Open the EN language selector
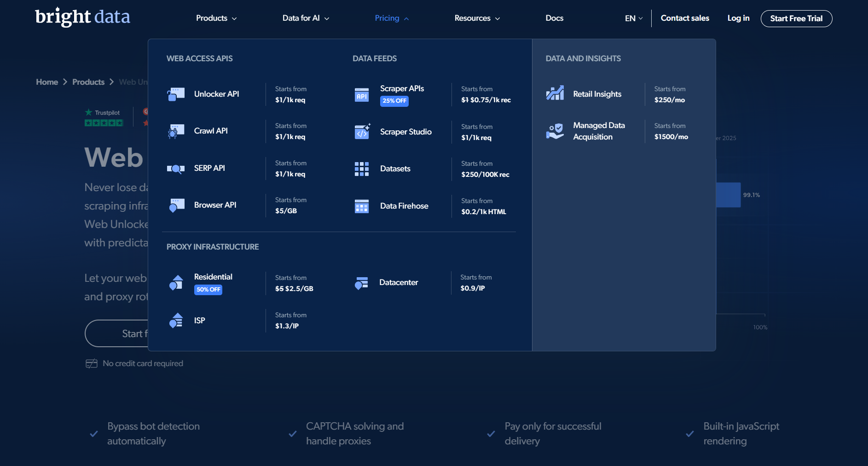This screenshot has width=868, height=466. [x=634, y=18]
